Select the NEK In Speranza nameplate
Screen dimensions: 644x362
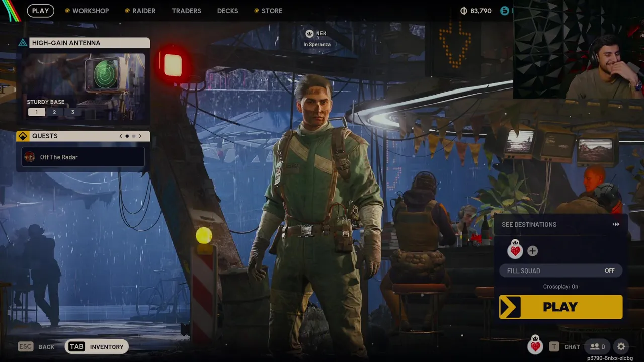(317, 38)
